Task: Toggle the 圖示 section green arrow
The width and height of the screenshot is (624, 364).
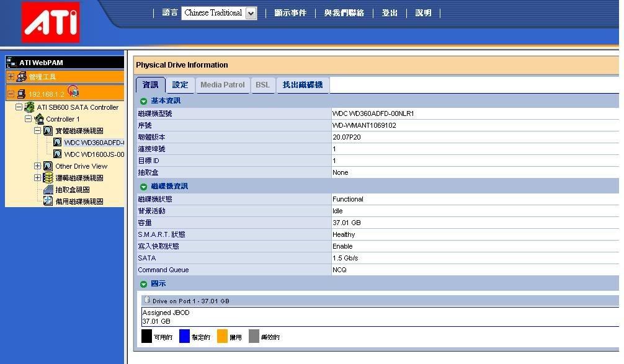Action: 143,284
